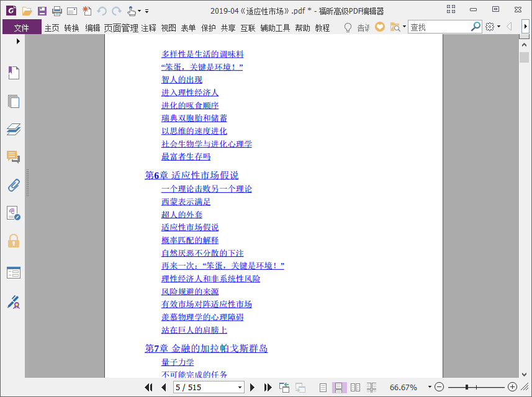
Task: Open the 页面管理 tab
Action: tap(121, 28)
